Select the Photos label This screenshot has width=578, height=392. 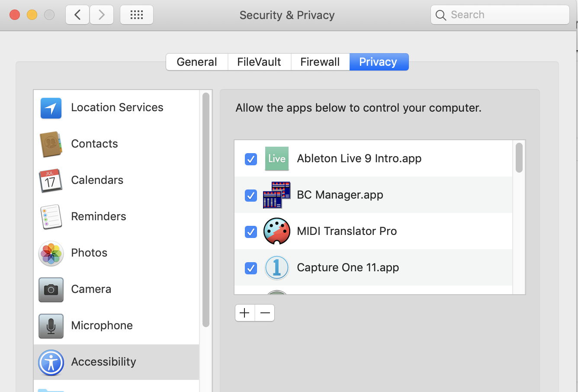coord(89,253)
